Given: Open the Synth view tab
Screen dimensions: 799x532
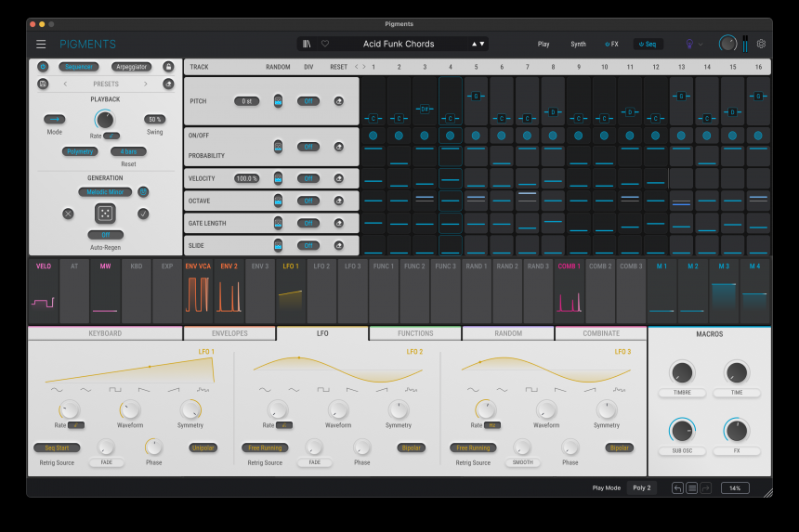Looking at the screenshot, I should (x=578, y=44).
